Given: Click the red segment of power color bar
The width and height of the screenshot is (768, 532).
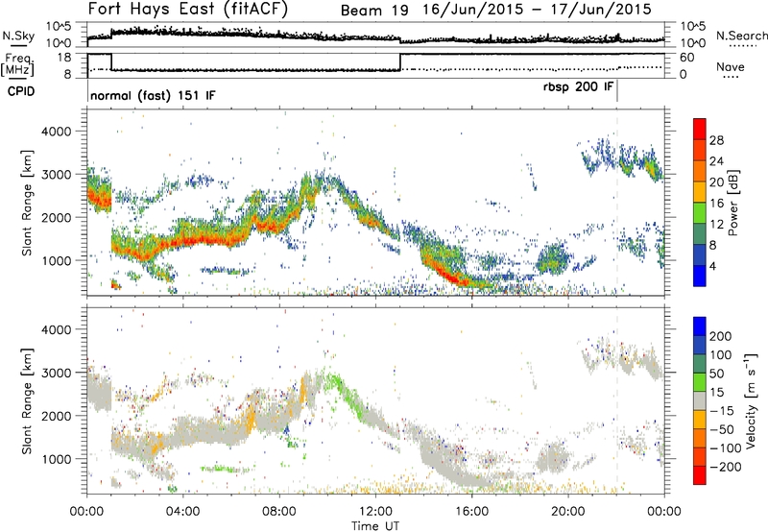Looking at the screenshot, I should click(700, 129).
